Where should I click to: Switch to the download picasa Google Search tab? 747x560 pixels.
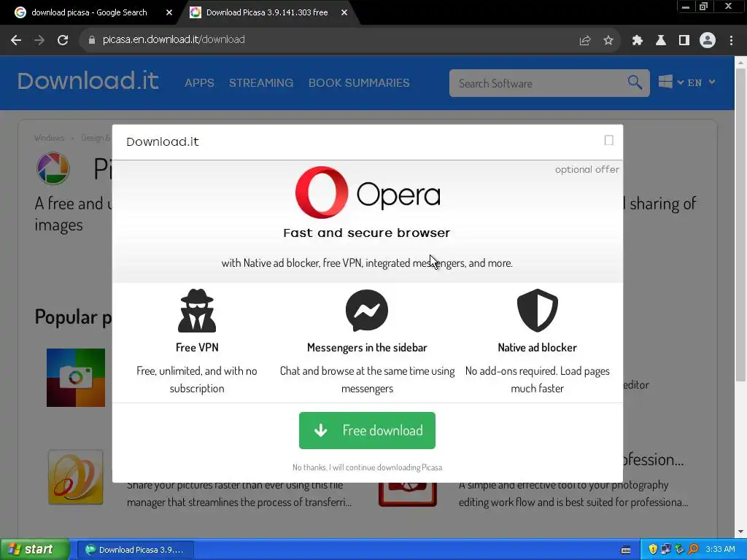point(89,12)
